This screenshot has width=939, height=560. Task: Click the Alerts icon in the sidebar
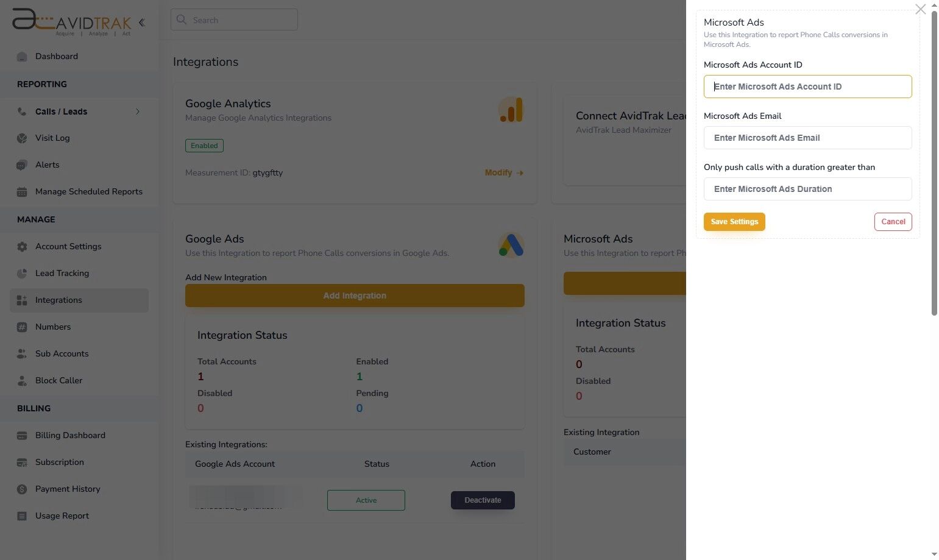23,165
